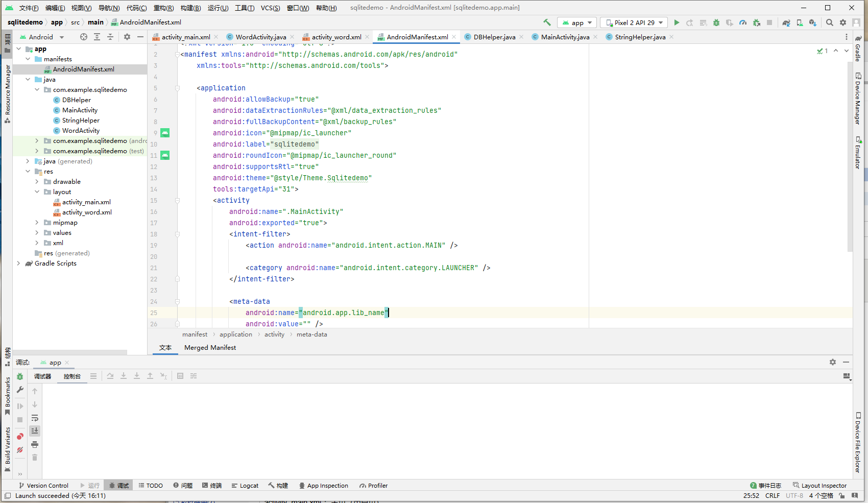Open Version Control tool window
The image size is (868, 503).
click(x=43, y=486)
